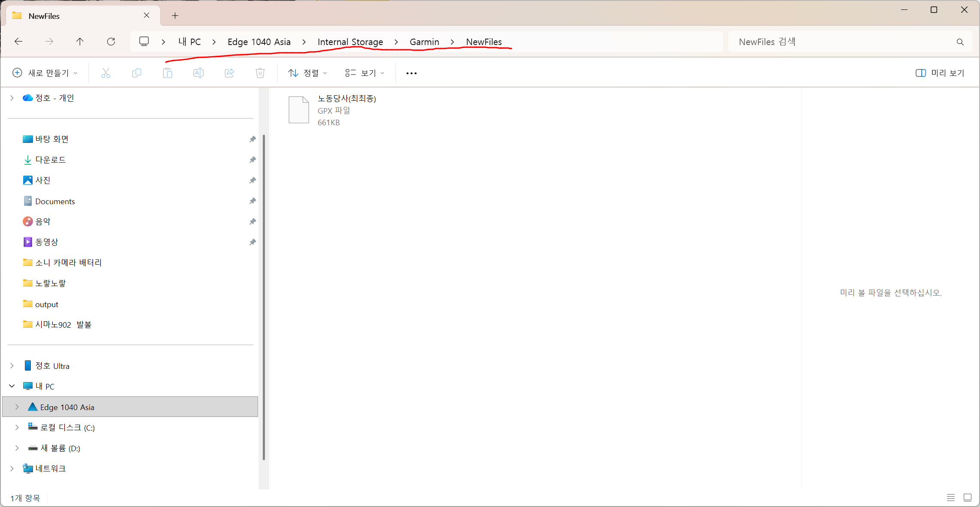Click the Rename icon in toolbar
This screenshot has width=980, height=507.
198,73
